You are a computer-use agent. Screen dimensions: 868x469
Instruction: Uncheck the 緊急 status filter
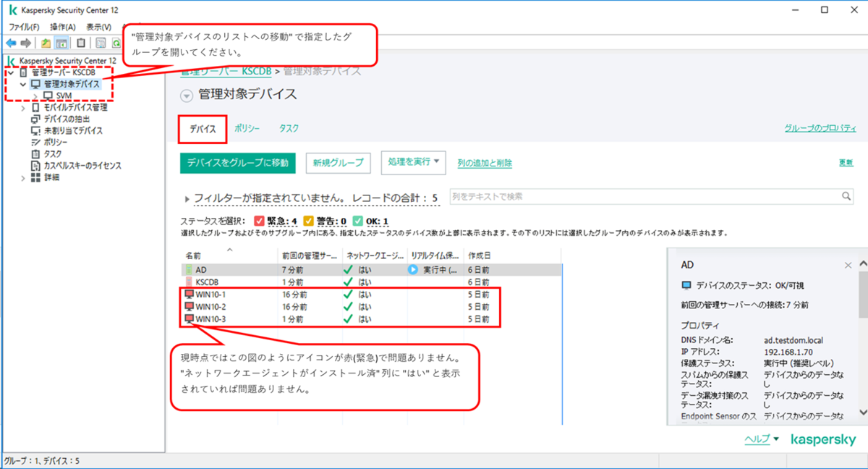259,220
